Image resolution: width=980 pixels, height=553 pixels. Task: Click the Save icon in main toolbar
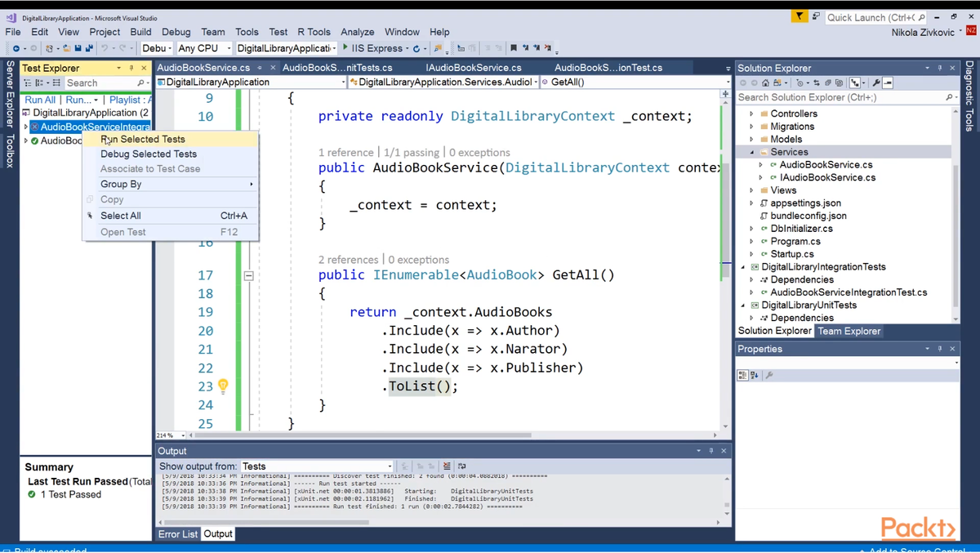tap(78, 48)
